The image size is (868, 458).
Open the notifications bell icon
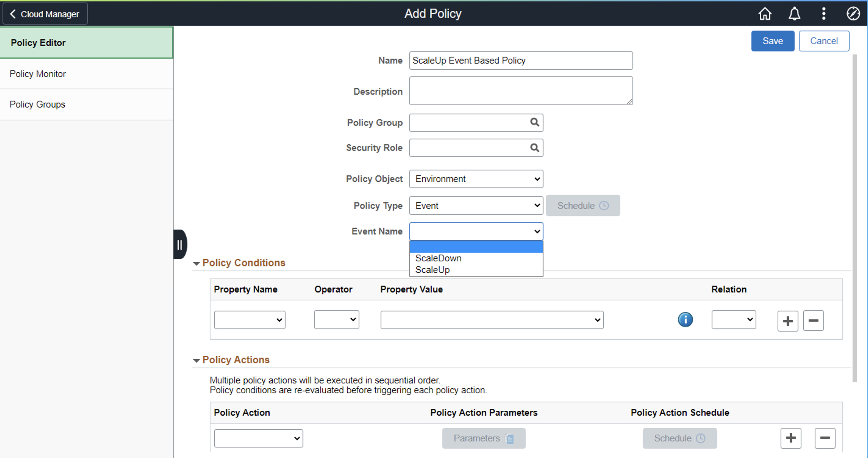click(x=794, y=14)
